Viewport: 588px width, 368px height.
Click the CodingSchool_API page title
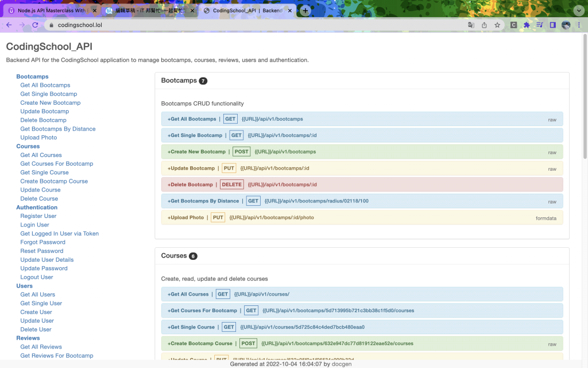coord(49,47)
